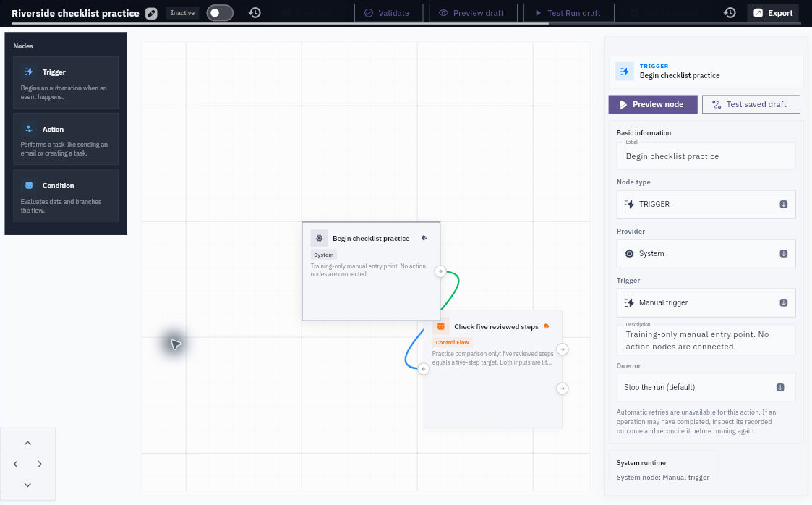The width and height of the screenshot is (812, 505).
Task: Click the Begin checklist practice node title on the canvas
Action: [x=371, y=238]
